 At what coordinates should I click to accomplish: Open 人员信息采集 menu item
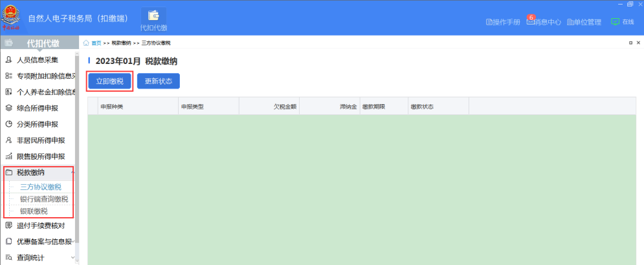tap(38, 60)
